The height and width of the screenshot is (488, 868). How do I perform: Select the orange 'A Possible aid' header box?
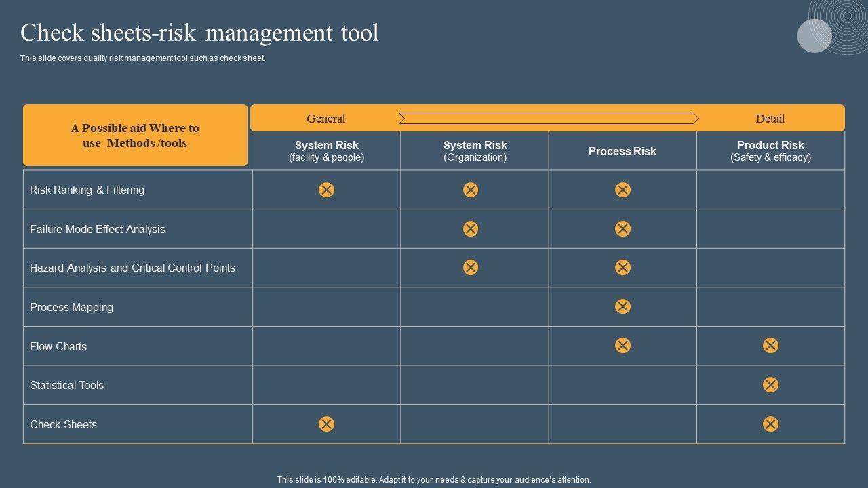pos(135,136)
